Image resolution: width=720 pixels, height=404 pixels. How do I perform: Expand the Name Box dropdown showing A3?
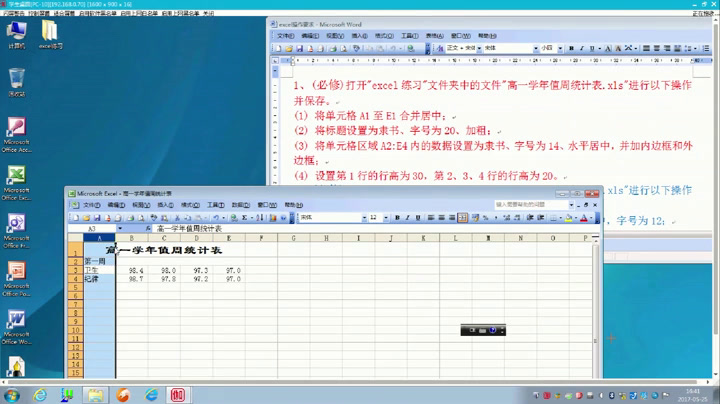[x=120, y=229]
